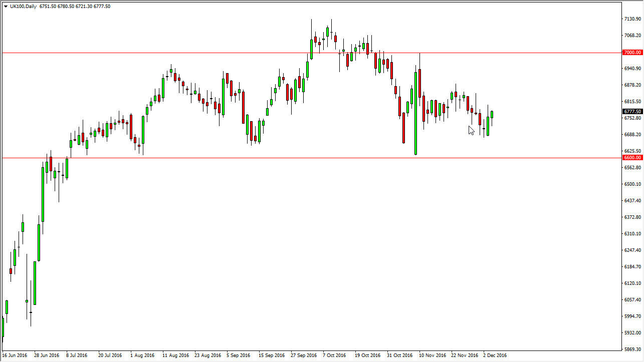Click the 10 Nov 2016 date label
Viewport: 644px width, 362px height.
(433, 355)
